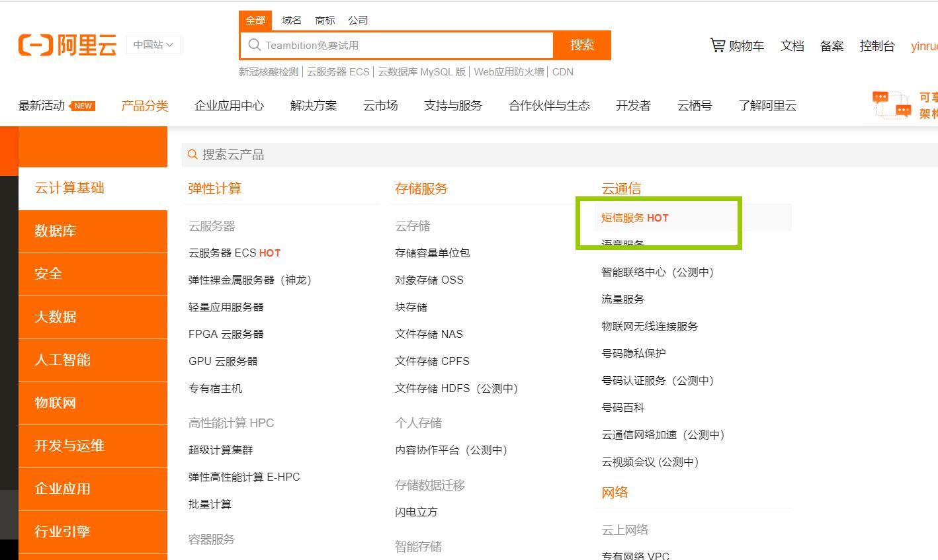Open 支持与服务 menu item
938x560 pixels.
pyautogui.click(x=453, y=106)
